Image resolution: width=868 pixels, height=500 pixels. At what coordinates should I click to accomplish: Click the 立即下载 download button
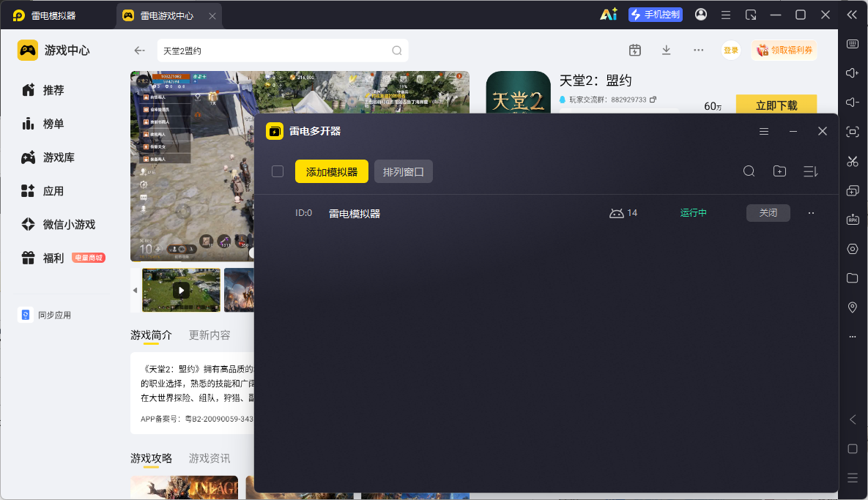click(x=776, y=105)
